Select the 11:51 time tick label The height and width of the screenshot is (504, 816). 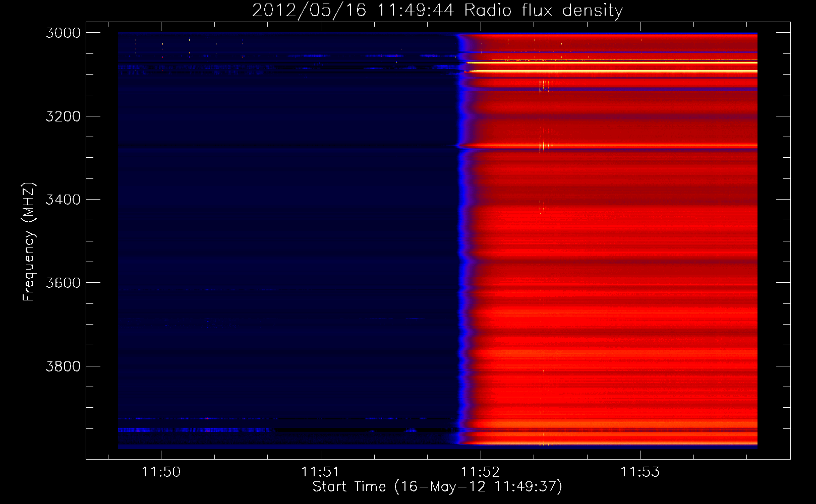321,472
